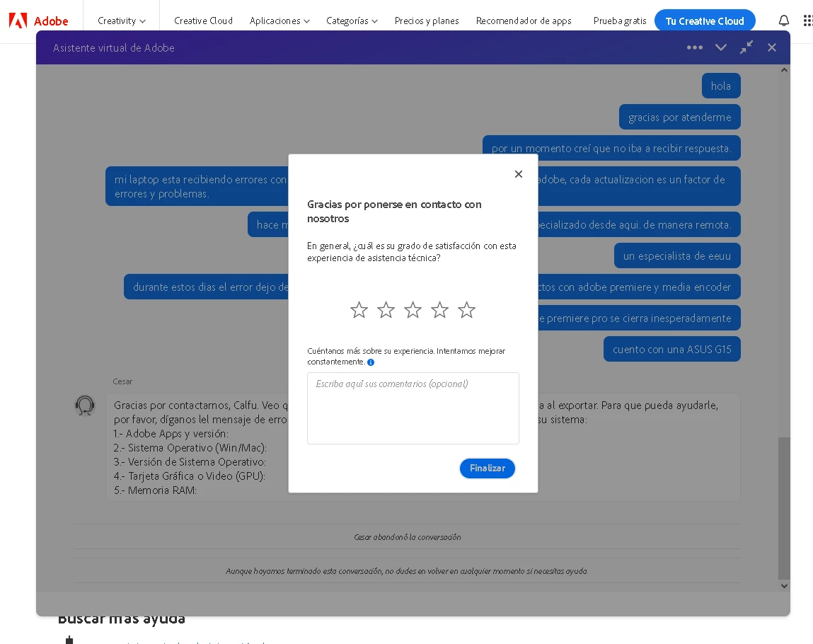Screen dimensions: 813x644
Task: Open Recomendador de apps
Action: coord(524,21)
